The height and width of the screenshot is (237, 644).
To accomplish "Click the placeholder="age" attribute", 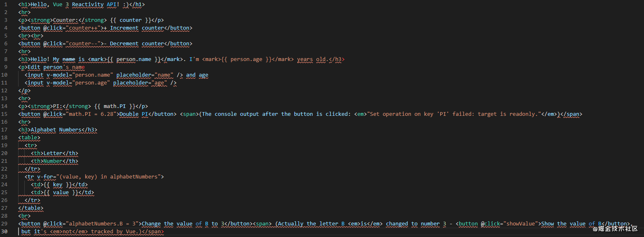I will (x=140, y=83).
